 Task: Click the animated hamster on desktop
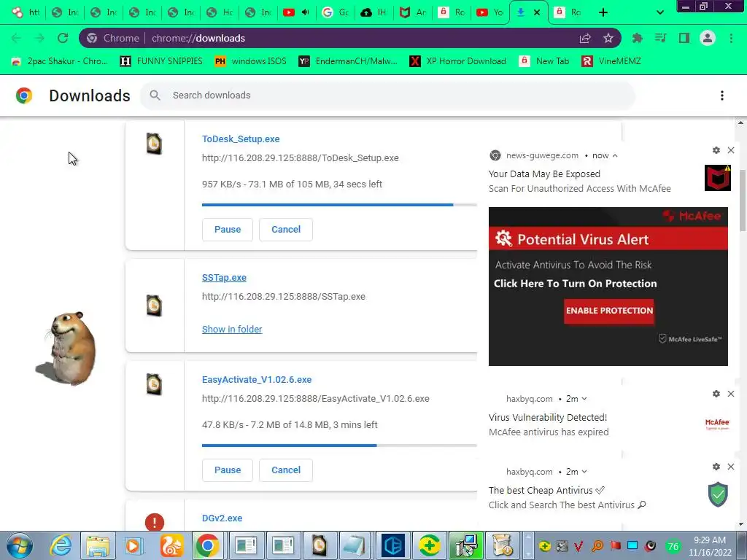pyautogui.click(x=66, y=349)
